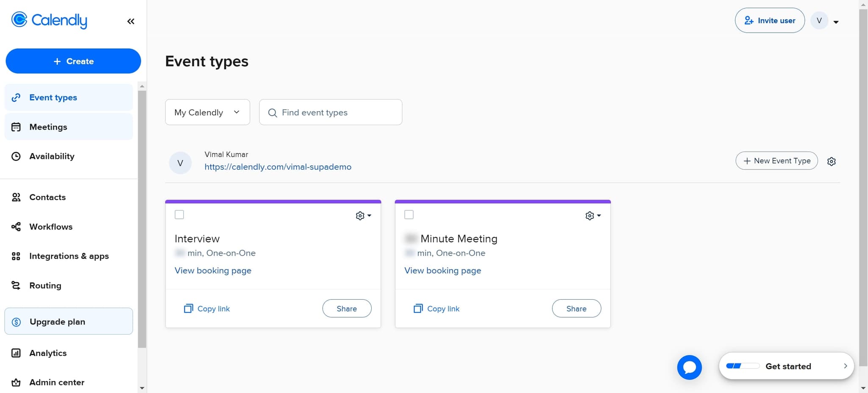868x393 pixels.
Task: Open Integrations & apps via its grid icon
Action: click(x=16, y=256)
